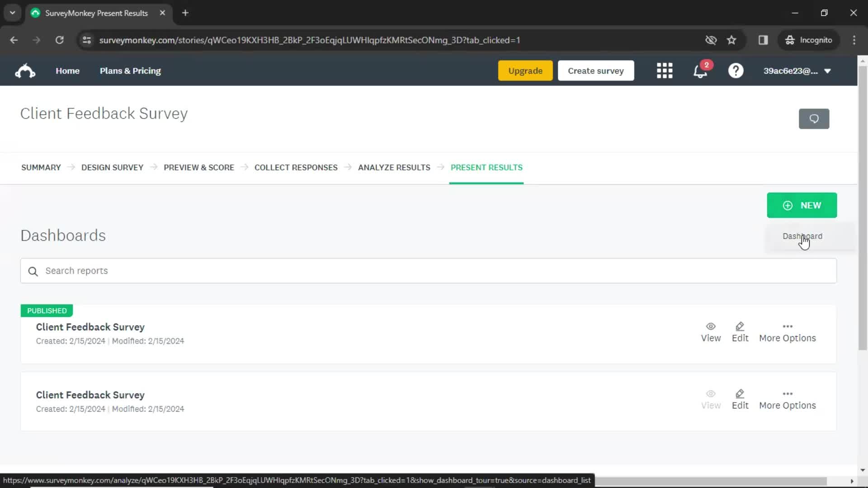This screenshot has width=868, height=488.
Task: Click the View icon for second dashboard
Action: click(x=711, y=394)
